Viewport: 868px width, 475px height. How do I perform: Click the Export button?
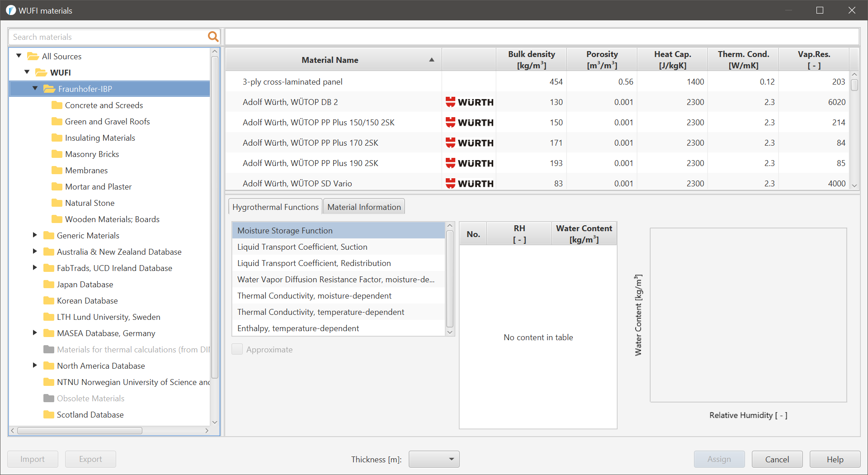click(90, 459)
